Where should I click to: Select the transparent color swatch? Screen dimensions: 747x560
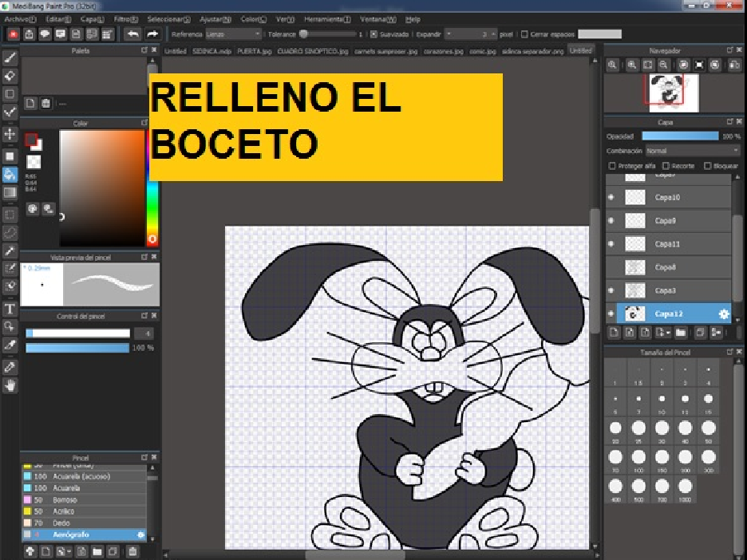[34, 162]
